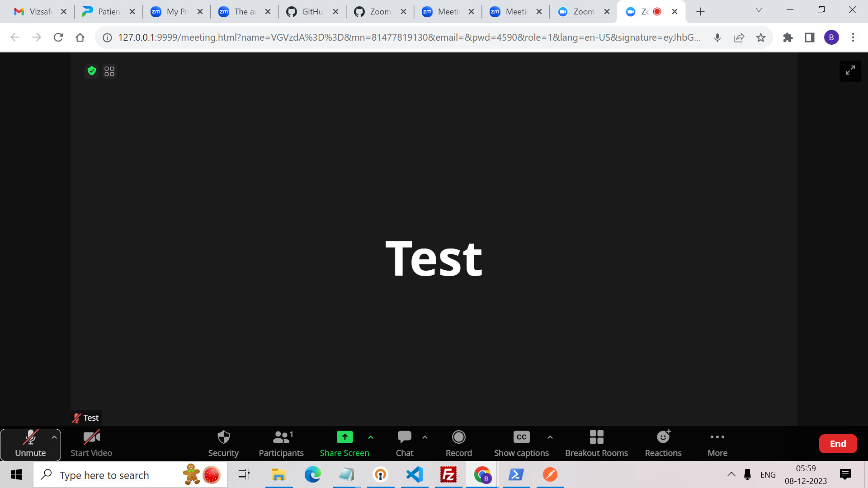The width and height of the screenshot is (868, 488).
Task: End the meeting with red End button
Action: click(x=838, y=444)
